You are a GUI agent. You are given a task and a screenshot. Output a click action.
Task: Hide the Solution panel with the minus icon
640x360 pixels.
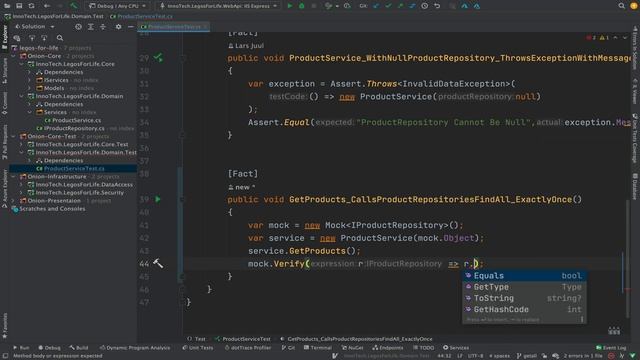point(131,27)
